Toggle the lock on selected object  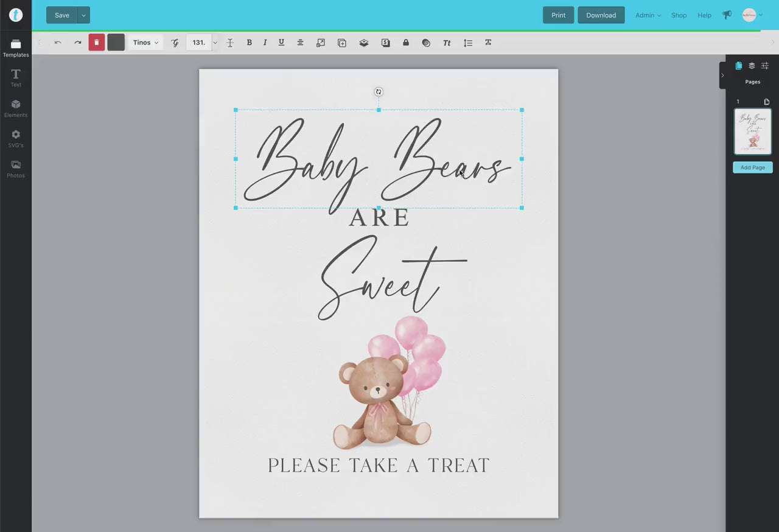[x=405, y=43]
